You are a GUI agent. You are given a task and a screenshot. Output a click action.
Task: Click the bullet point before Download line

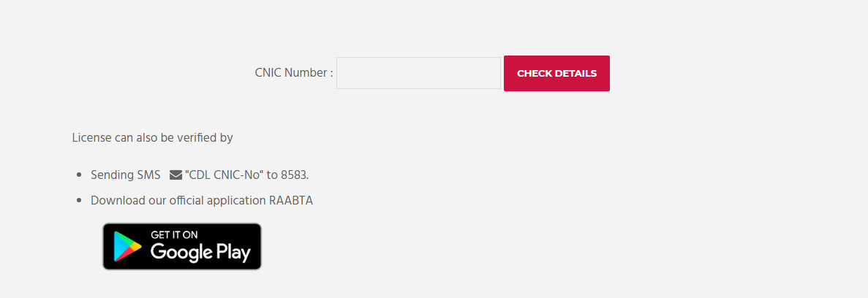(x=79, y=202)
